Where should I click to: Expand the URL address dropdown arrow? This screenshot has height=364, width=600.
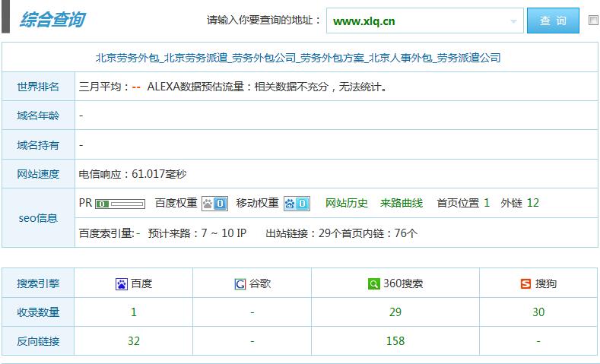coord(514,21)
